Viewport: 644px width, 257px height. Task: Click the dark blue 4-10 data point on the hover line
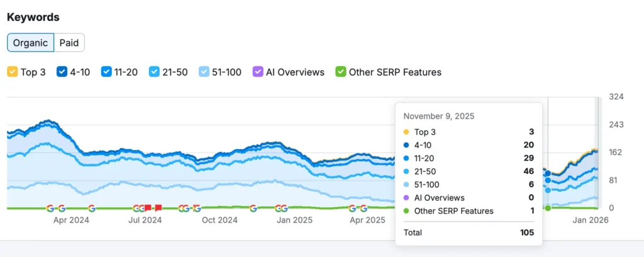tap(548, 173)
